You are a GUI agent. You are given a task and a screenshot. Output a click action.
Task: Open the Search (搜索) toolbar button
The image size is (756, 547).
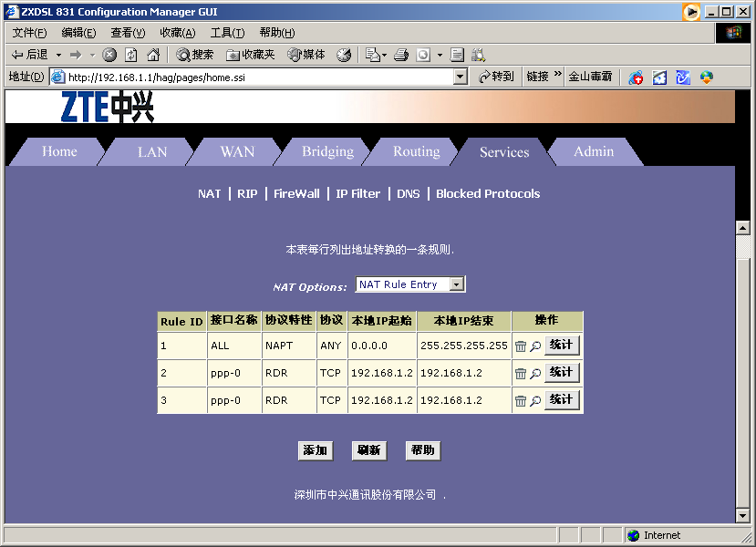coord(195,55)
